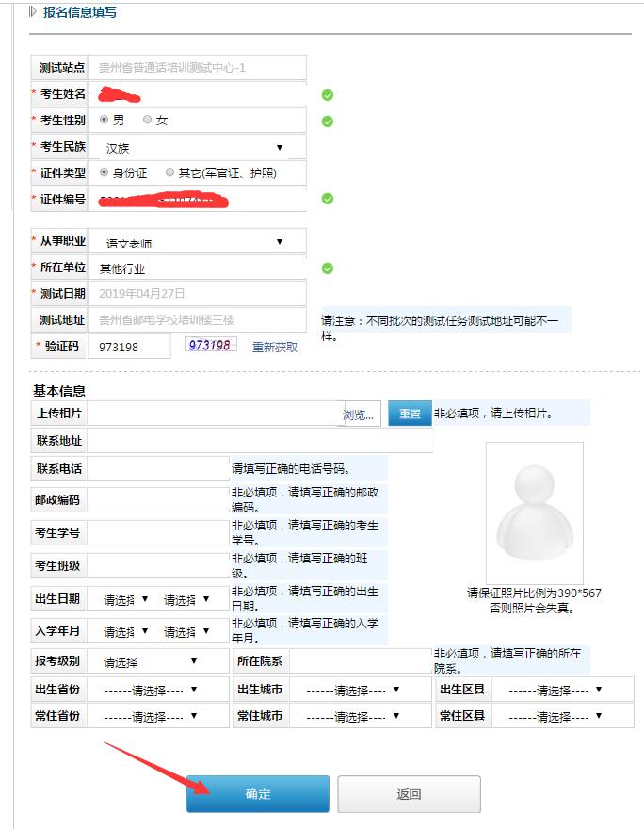
Task: Click the triangle icon beside 报名信息填写
Action: pos(34,12)
